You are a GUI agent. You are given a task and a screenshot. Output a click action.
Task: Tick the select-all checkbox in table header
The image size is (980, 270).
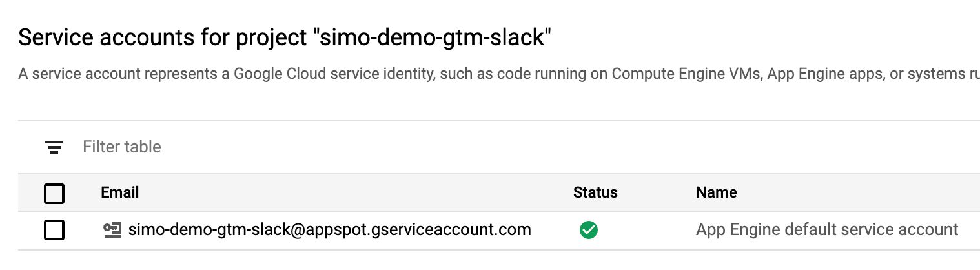54,193
